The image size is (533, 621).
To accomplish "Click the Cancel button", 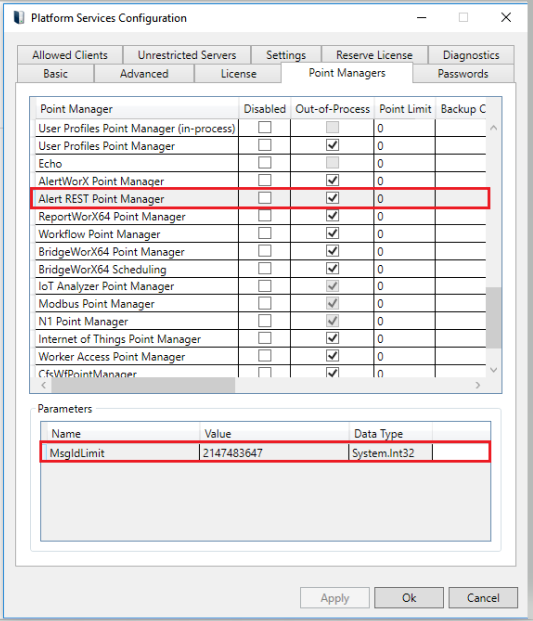I will tap(483, 598).
